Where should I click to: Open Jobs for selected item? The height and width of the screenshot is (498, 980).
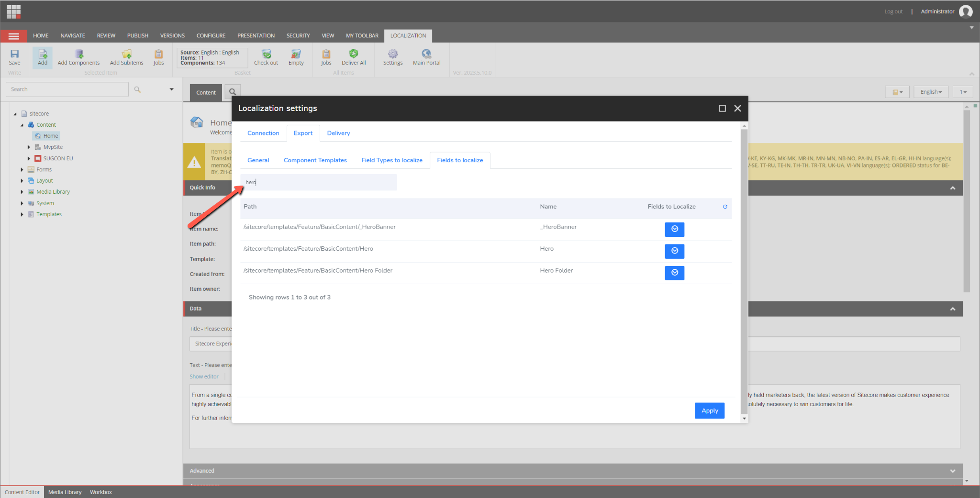click(158, 57)
